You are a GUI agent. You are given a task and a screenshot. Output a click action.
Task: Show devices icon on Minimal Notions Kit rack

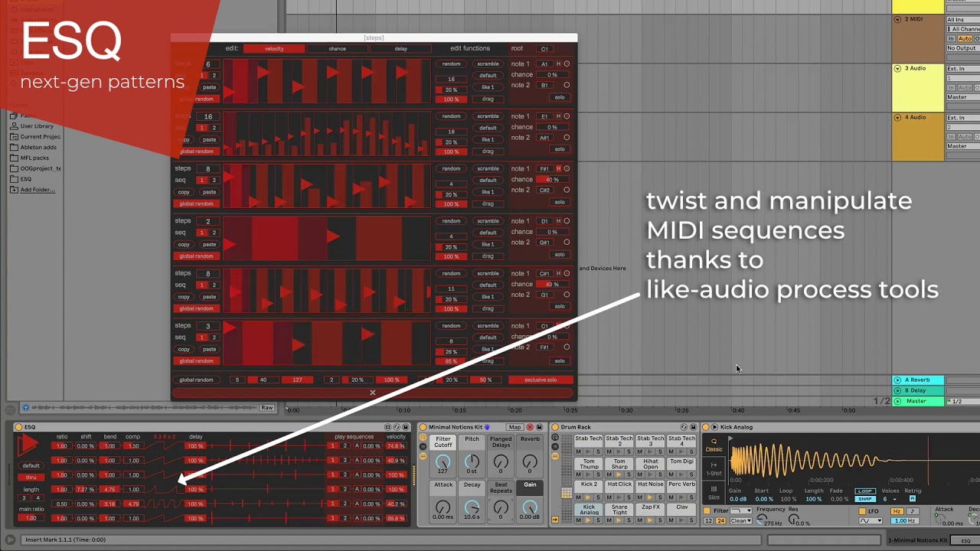click(x=423, y=456)
